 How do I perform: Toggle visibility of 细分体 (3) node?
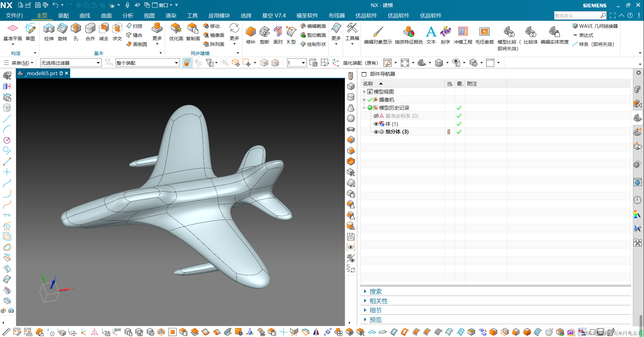pos(376,132)
